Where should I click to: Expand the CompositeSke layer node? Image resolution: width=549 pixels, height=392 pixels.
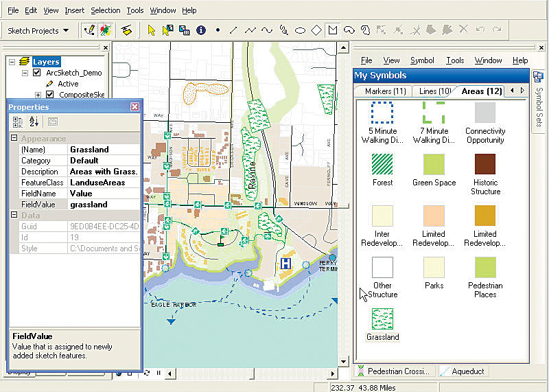38,95
